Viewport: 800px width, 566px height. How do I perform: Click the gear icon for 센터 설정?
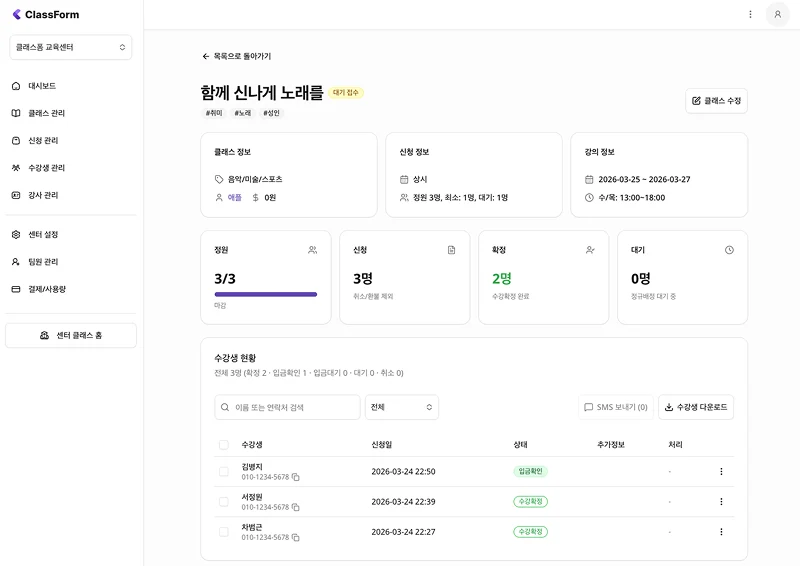coord(16,234)
